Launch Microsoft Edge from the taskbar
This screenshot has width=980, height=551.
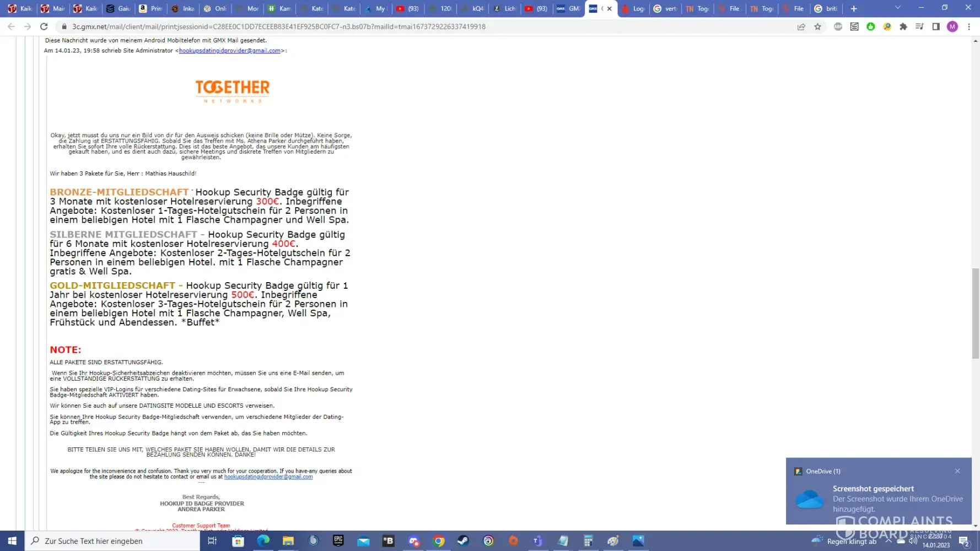tap(263, 541)
